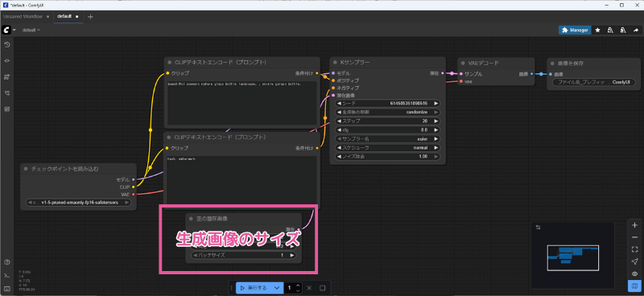This screenshot has width=644, height=296.
Task: Cancel current run with the X icon
Action: coord(309,288)
